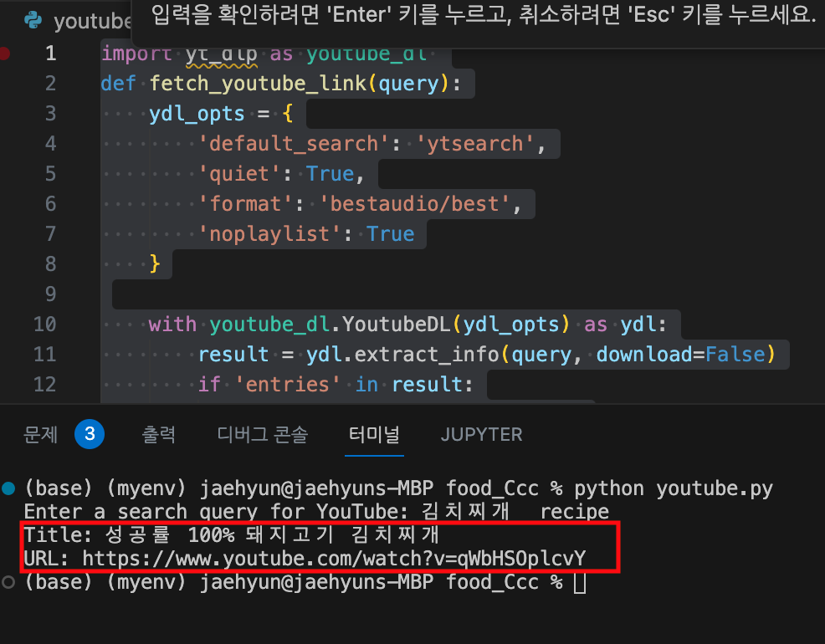The width and height of the screenshot is (825, 644).
Task: Open the YouTube URL link in the terminal
Action: tap(334, 559)
